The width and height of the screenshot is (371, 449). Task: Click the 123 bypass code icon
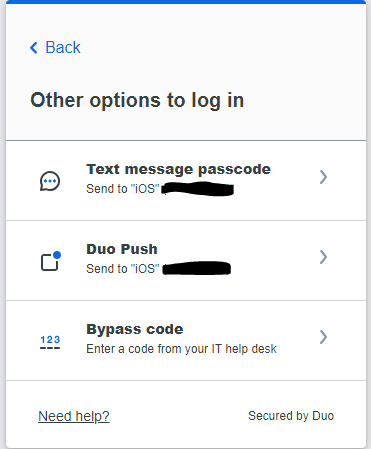(x=50, y=342)
